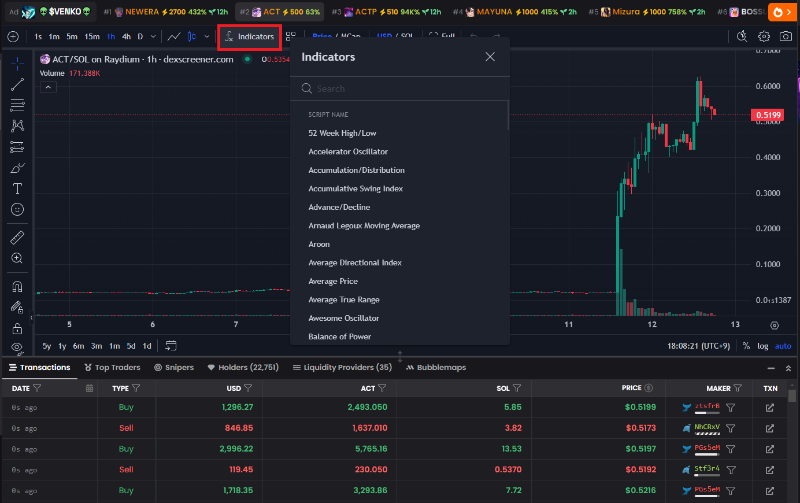Image resolution: width=800 pixels, height=503 pixels.
Task: Open the price axis settings gear
Action: [x=774, y=325]
